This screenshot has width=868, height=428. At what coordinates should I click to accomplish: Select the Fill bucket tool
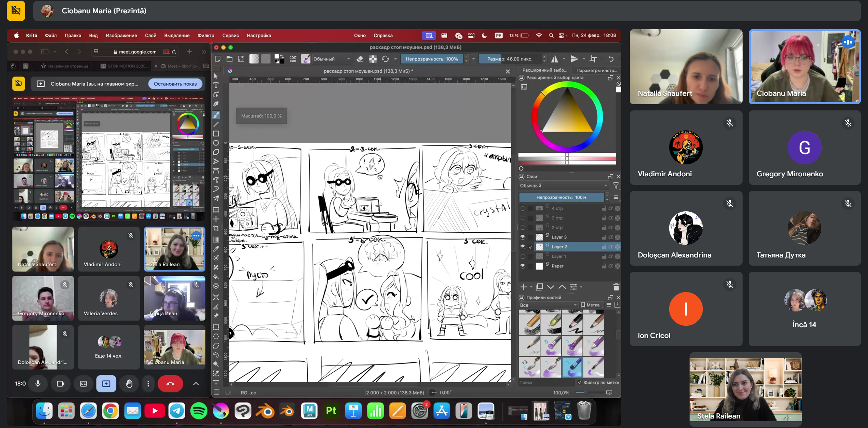tap(216, 277)
